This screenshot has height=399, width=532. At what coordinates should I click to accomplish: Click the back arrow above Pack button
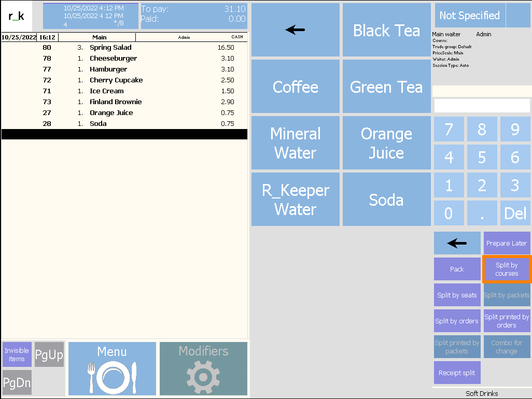click(x=457, y=243)
